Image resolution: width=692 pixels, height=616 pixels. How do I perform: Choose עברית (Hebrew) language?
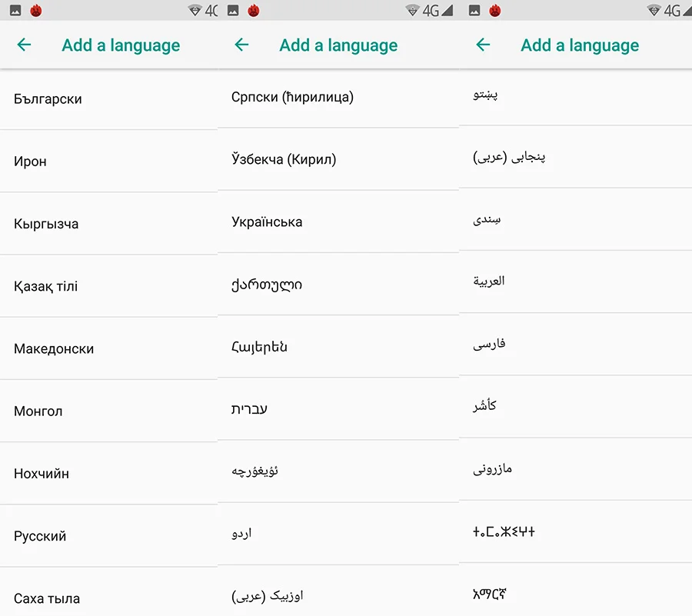(x=338, y=409)
